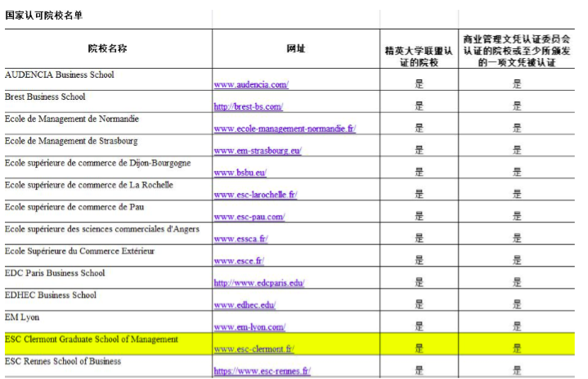Select 精英大学联盟 是 cell in Brest row

[x=419, y=102]
